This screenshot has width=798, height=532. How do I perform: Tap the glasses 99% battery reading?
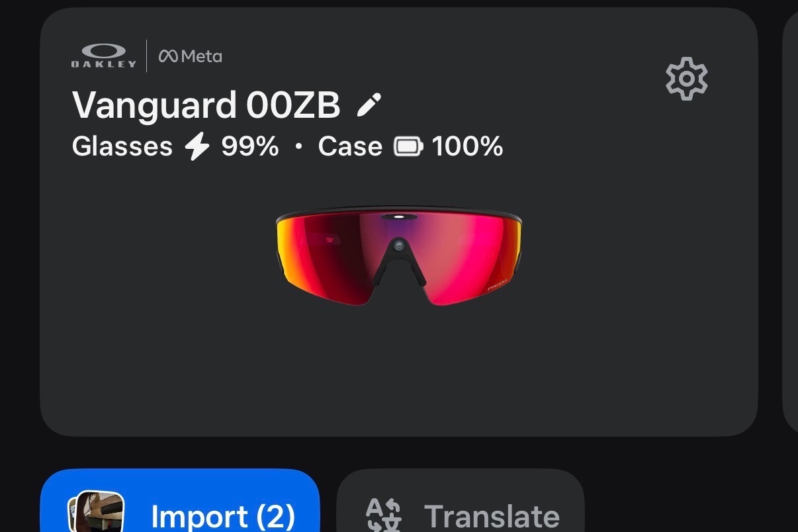click(x=250, y=146)
